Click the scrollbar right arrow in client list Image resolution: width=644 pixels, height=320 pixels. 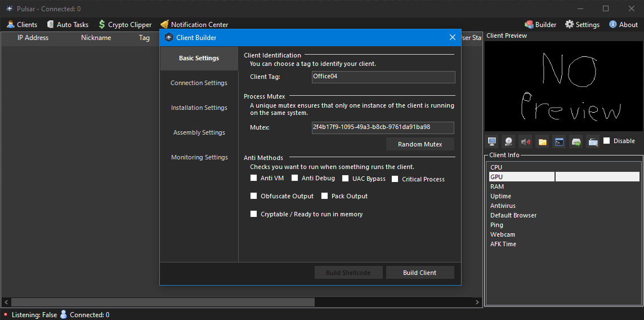477,302
